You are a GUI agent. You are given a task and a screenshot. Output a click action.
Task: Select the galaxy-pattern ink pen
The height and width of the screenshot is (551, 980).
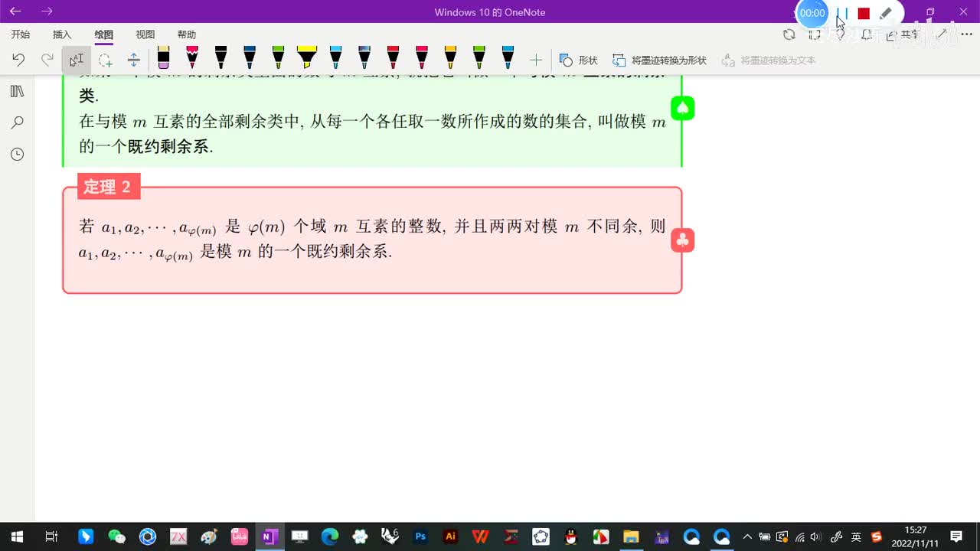(364, 59)
